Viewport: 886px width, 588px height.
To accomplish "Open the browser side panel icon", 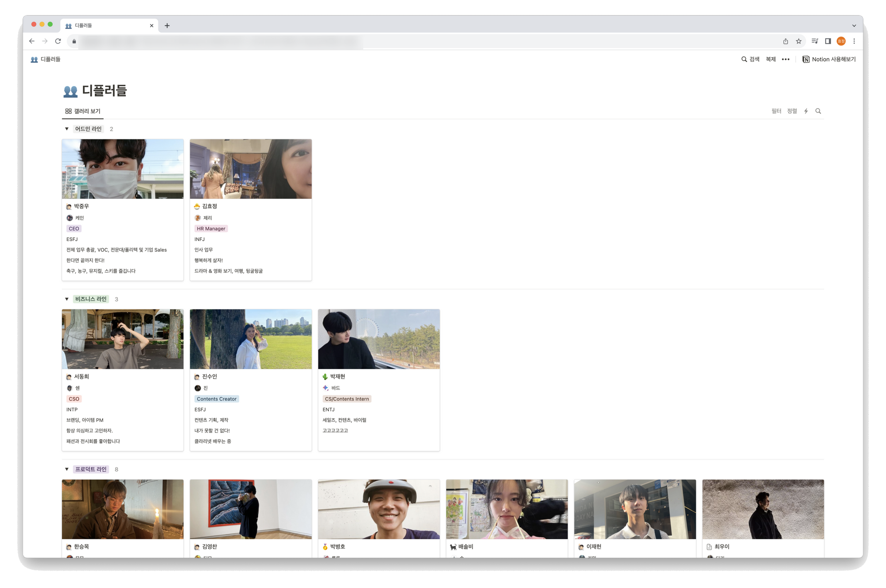I will point(828,41).
